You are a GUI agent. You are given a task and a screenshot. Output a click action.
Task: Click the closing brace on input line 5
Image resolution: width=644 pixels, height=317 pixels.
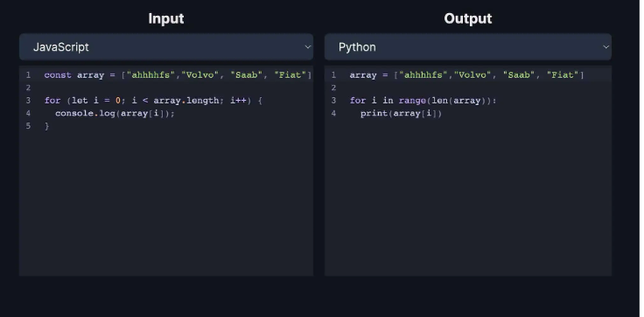tap(47, 126)
